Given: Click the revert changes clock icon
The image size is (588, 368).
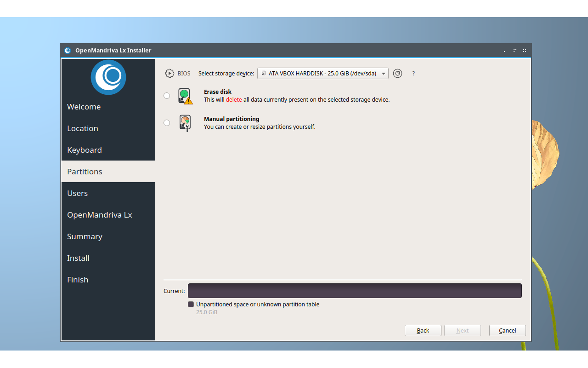Looking at the screenshot, I should click(398, 73).
